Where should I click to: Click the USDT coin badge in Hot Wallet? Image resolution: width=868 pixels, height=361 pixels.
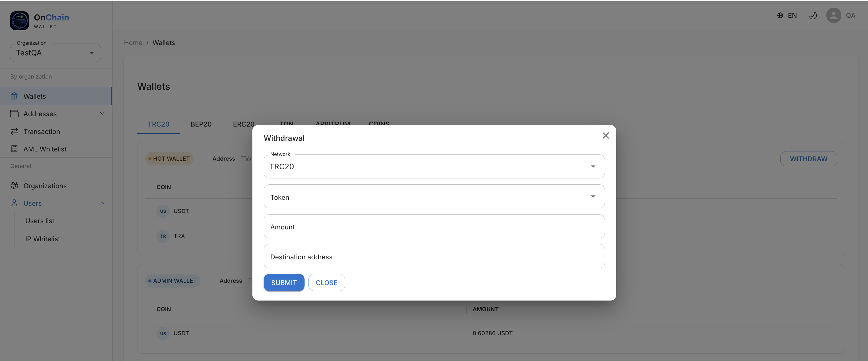pos(163,211)
